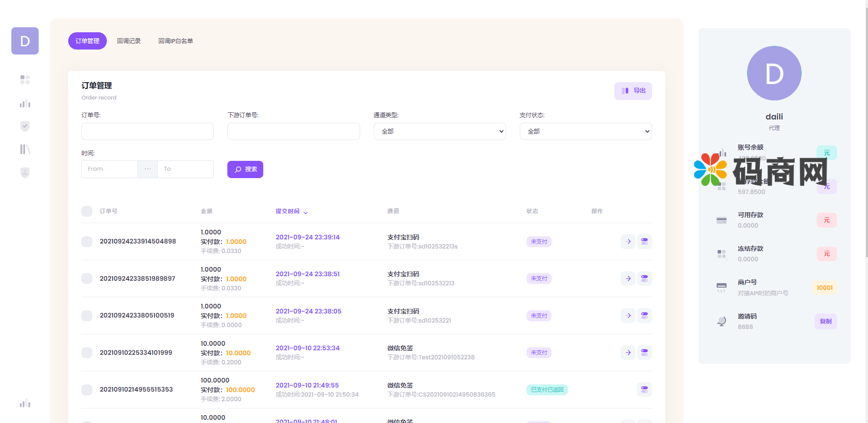Expand the 支付状态 dropdown
Screen dimensions: 868x423
coord(585,131)
